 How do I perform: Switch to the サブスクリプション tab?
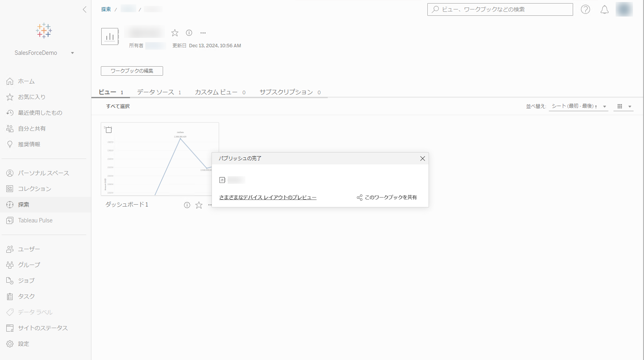pos(286,92)
